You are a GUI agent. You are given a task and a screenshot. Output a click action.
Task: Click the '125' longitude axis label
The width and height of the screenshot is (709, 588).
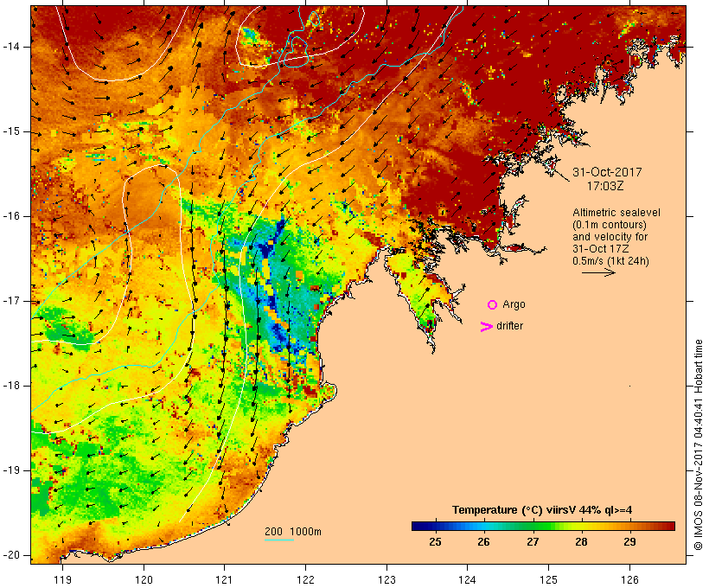(549, 579)
